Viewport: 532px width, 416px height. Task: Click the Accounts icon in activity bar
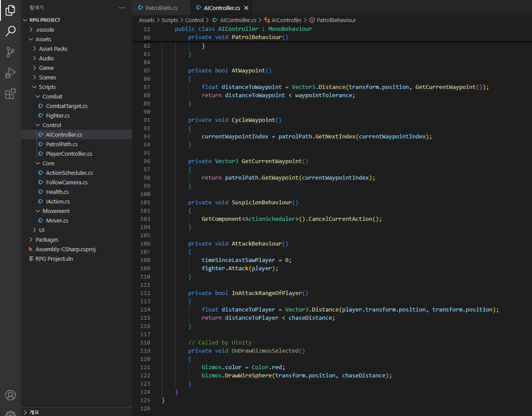[10, 395]
